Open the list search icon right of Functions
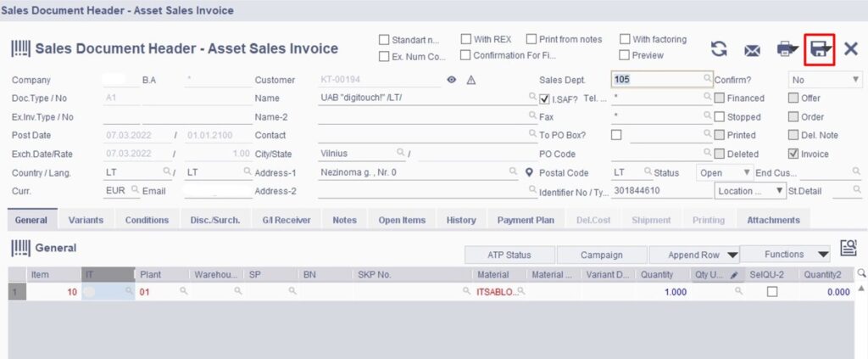Screen dimensions: 868x359 847,248
